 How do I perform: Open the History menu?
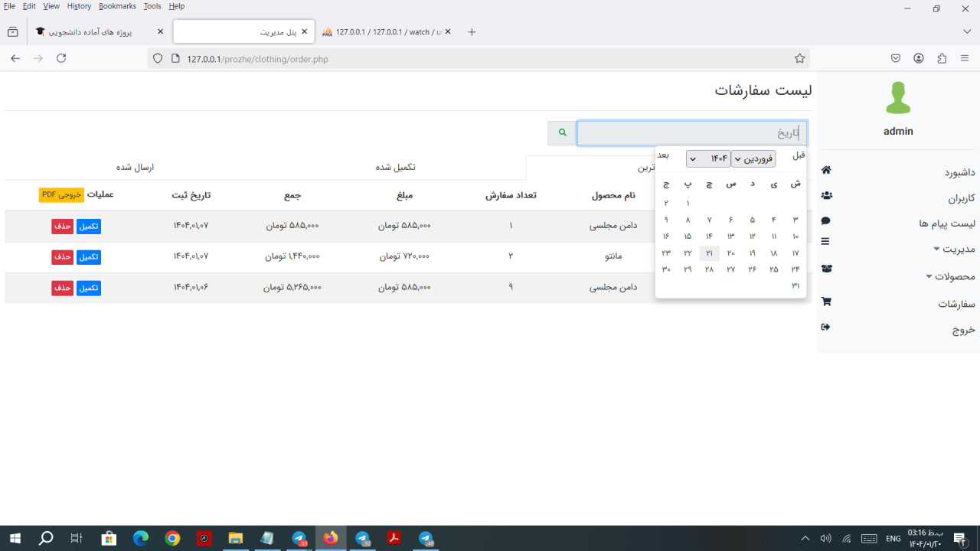pos(79,6)
